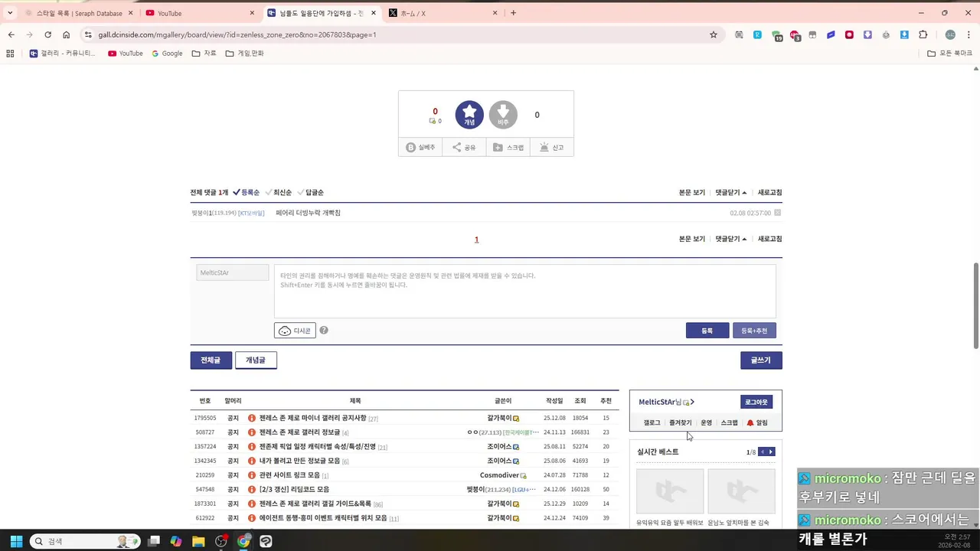Switch to the 홈 / X tab
Screen dimensions: 980x551
point(444,13)
